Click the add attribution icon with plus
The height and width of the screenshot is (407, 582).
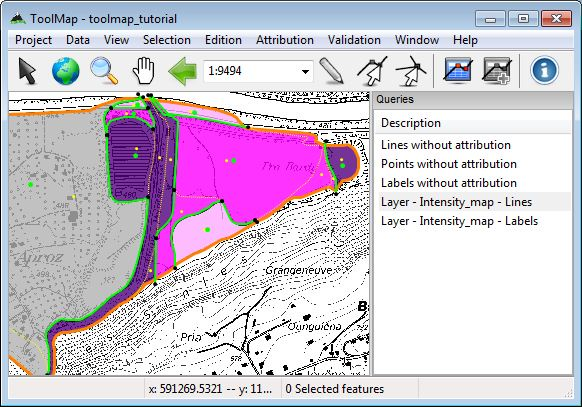coord(497,70)
